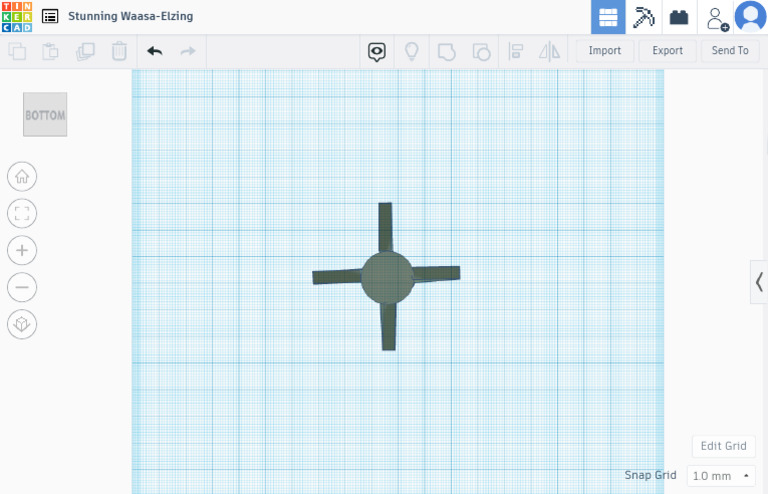768x494 pixels.
Task: Open the Bricks mode
Action: (x=679, y=17)
